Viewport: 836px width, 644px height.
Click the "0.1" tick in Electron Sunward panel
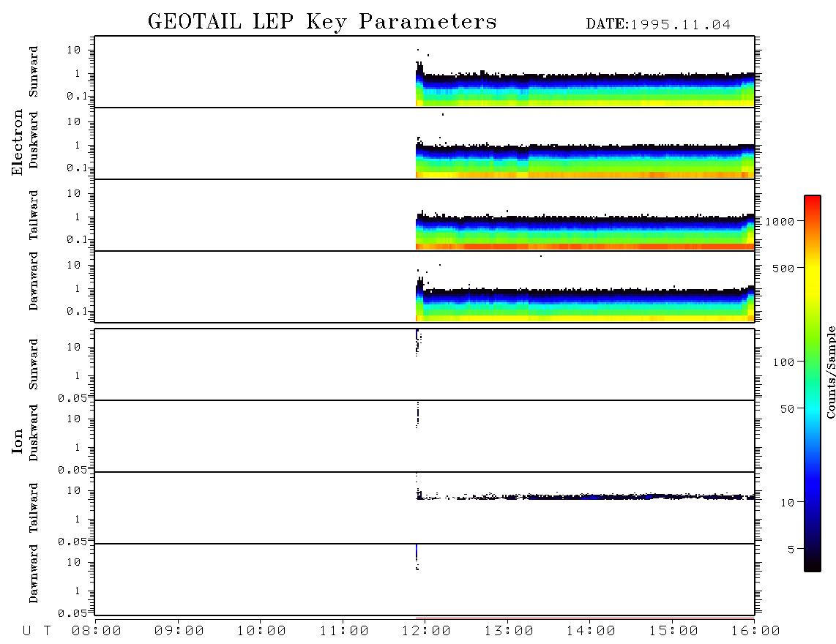coord(77,96)
